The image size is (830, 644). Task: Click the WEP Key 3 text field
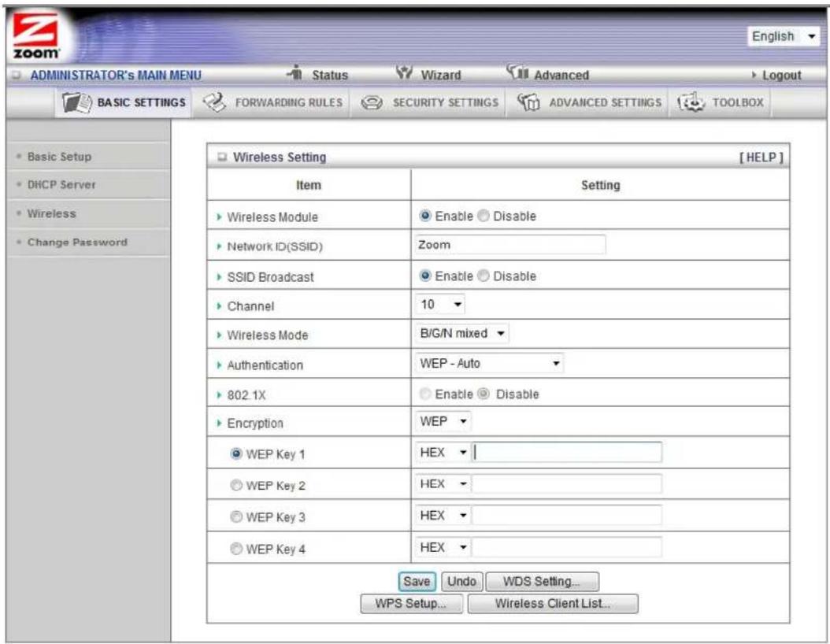click(x=566, y=516)
